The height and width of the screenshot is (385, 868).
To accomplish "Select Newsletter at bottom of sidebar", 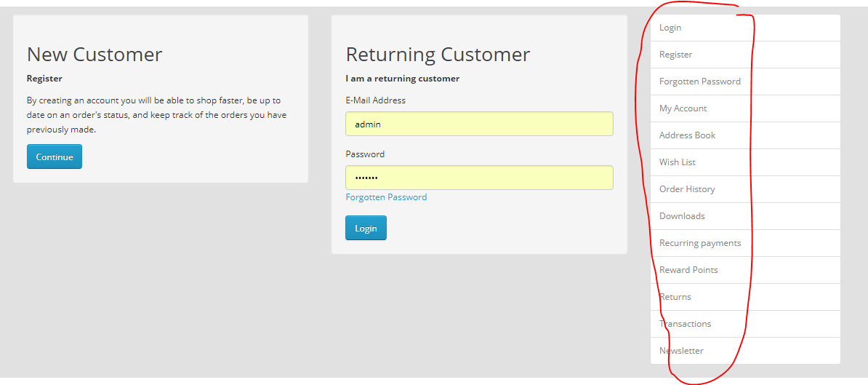I will click(745, 352).
